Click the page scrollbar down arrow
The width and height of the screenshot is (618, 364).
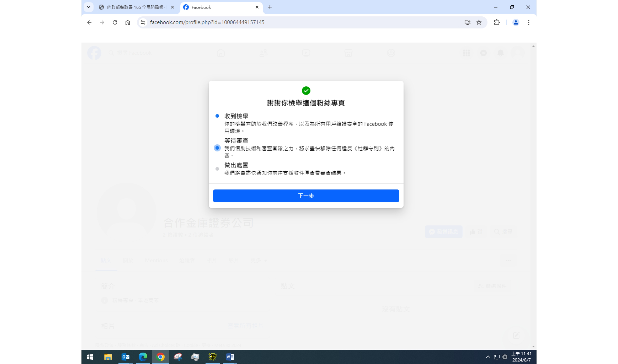pyautogui.click(x=533, y=347)
